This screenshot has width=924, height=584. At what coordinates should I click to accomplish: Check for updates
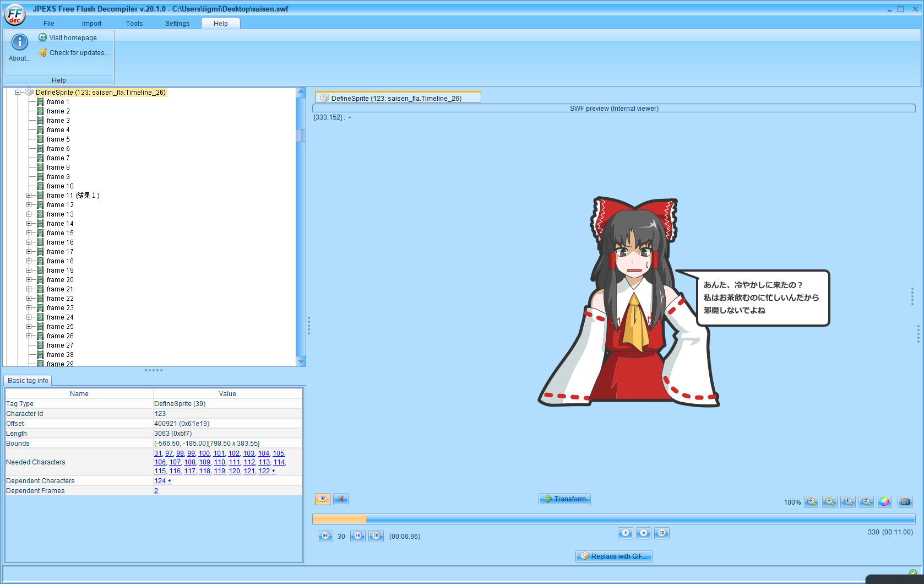click(x=74, y=53)
